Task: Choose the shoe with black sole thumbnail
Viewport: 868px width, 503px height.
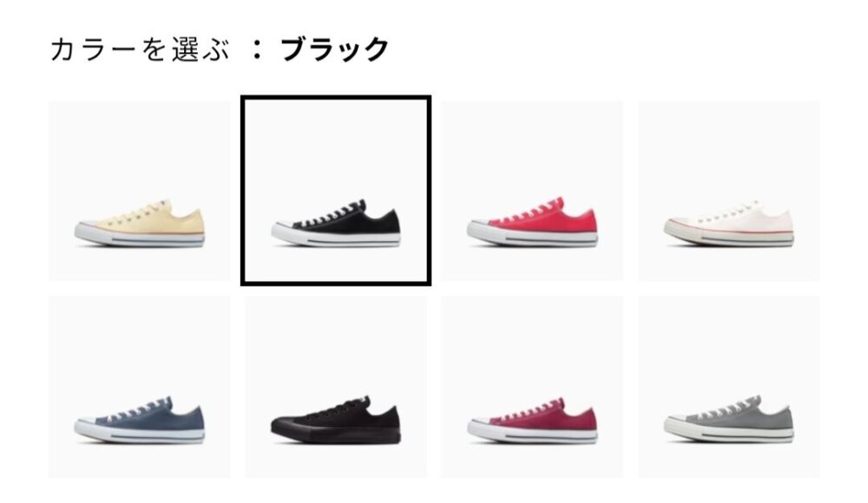Action: tap(336, 387)
